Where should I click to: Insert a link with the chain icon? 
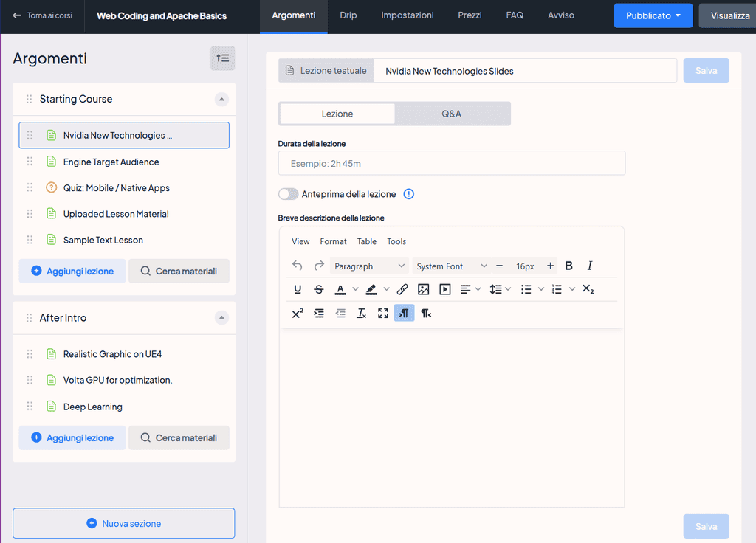click(402, 289)
